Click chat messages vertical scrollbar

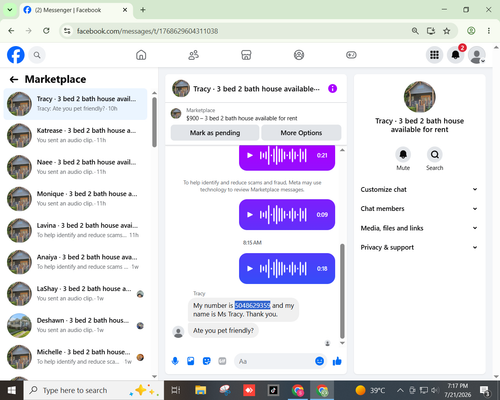(x=342, y=291)
